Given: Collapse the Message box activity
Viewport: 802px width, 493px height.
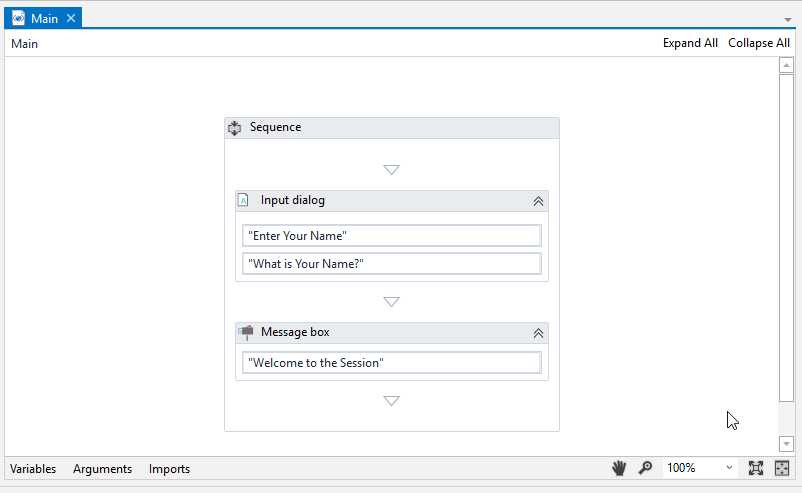Looking at the screenshot, I should click(538, 333).
